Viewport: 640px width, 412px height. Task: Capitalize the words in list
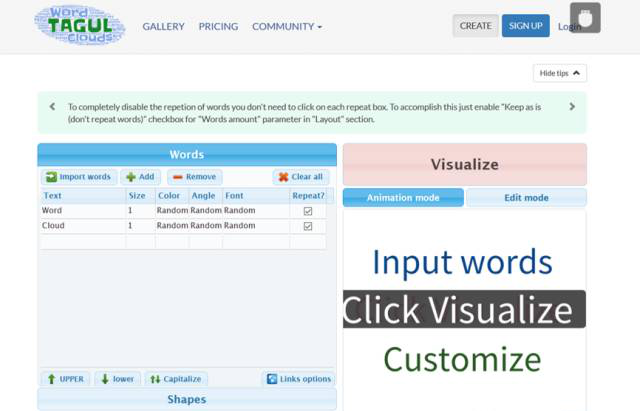tap(175, 379)
